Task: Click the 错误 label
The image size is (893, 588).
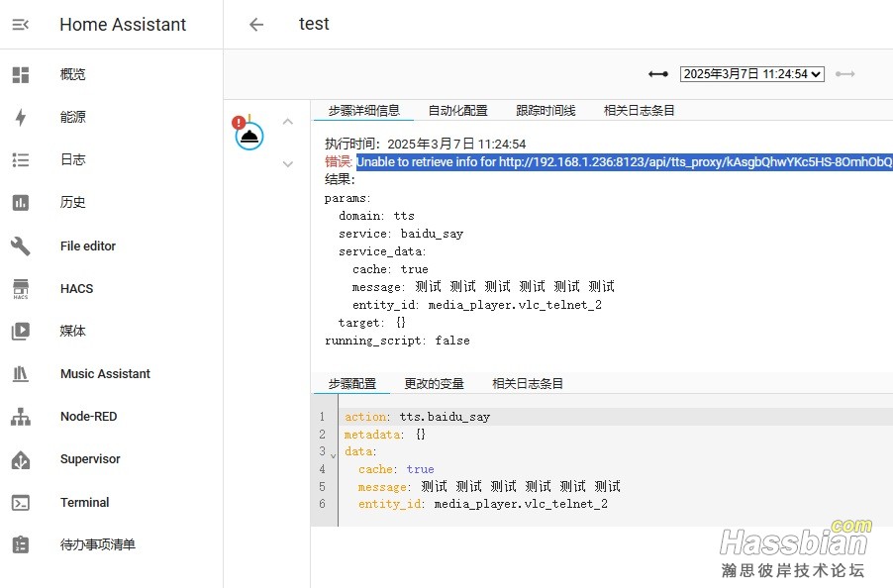Action: [339, 161]
